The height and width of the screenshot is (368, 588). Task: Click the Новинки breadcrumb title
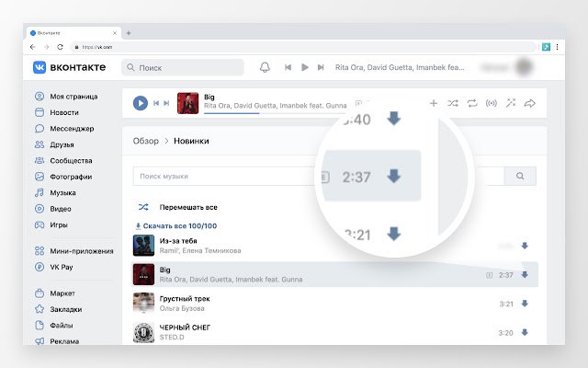[191, 141]
